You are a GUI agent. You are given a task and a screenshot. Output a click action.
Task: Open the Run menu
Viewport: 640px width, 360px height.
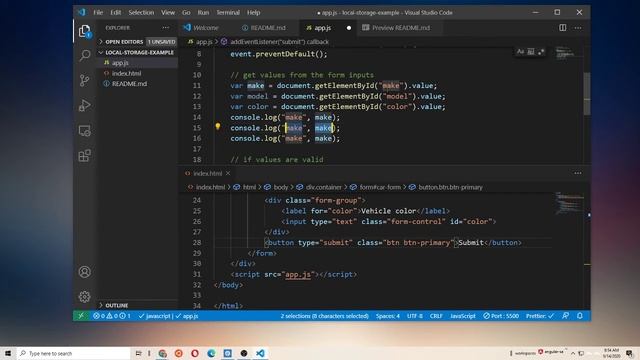click(203, 12)
